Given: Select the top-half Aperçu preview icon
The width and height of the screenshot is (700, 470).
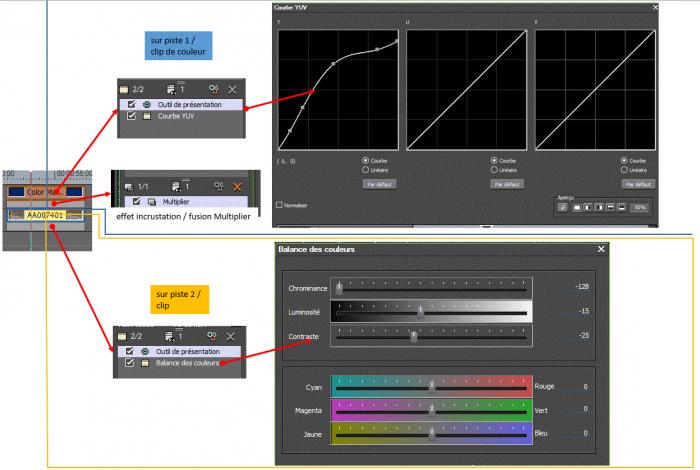Looking at the screenshot, I should pos(610,208).
